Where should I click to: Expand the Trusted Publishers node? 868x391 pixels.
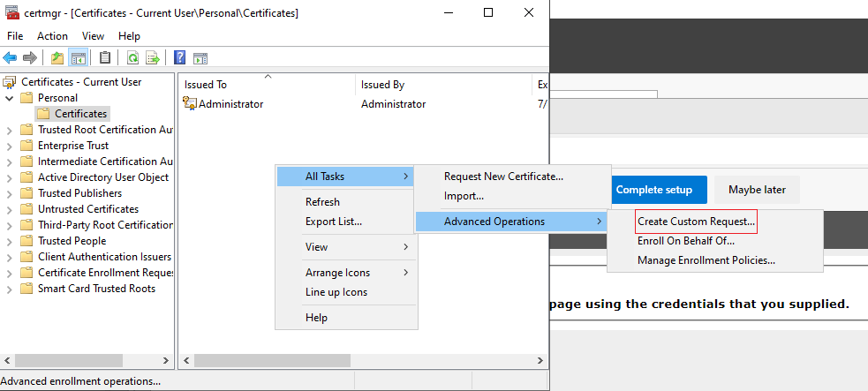(x=10, y=193)
